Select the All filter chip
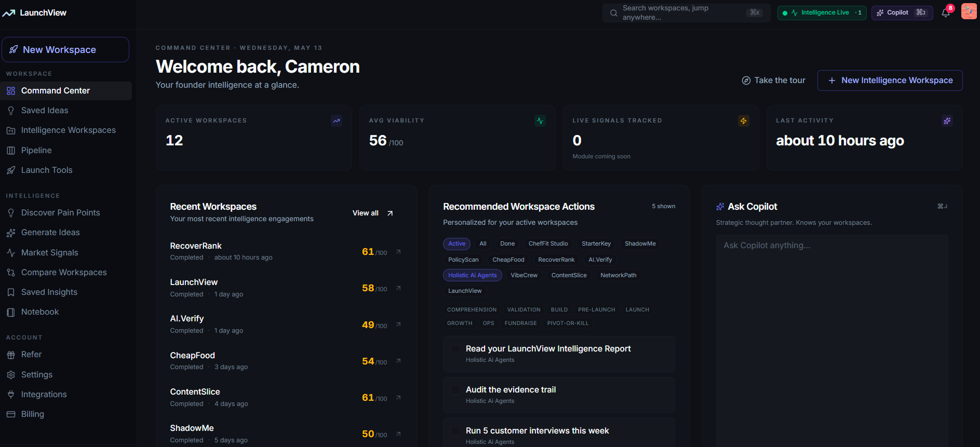 click(483, 244)
